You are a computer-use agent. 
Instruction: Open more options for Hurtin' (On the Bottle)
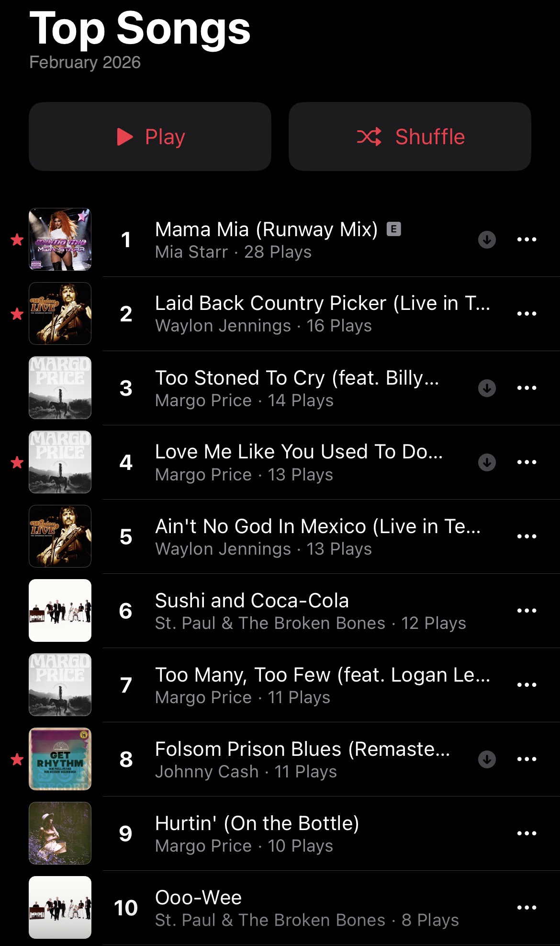[x=526, y=833]
